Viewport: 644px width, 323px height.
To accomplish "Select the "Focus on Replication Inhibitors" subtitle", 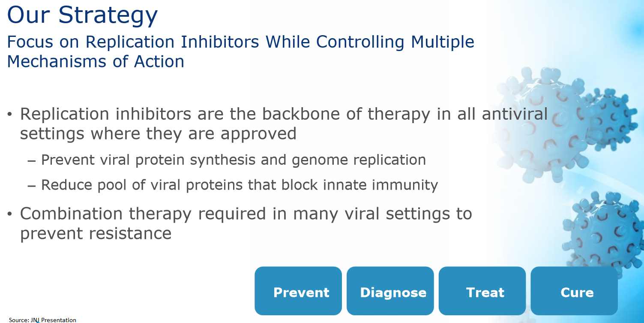I will point(240,51).
